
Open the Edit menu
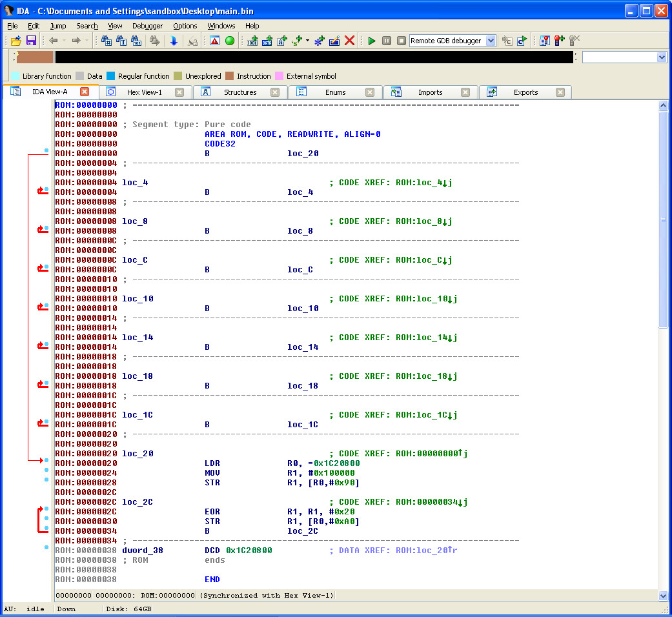point(34,26)
